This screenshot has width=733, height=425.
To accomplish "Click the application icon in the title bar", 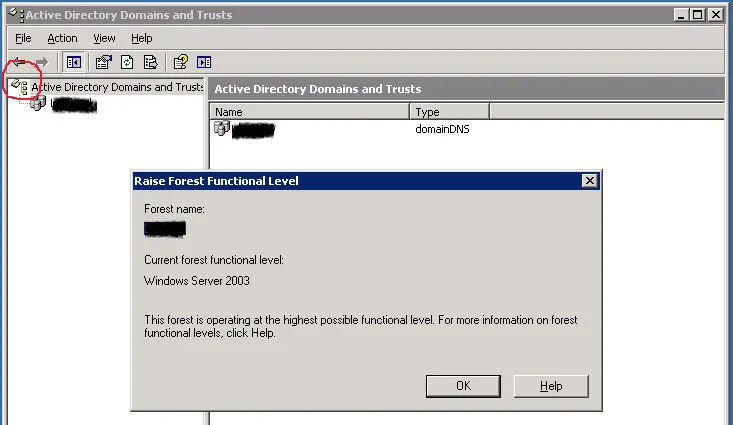I will pos(17,15).
